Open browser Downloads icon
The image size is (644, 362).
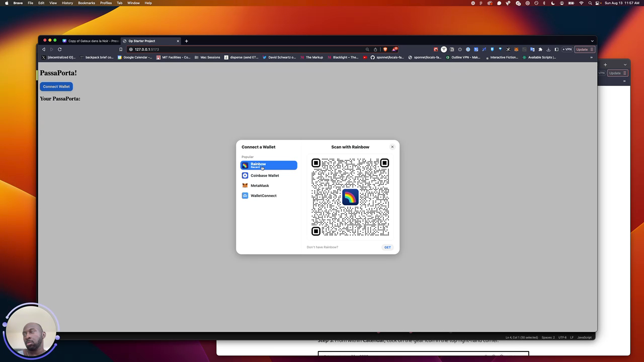pos(548,49)
